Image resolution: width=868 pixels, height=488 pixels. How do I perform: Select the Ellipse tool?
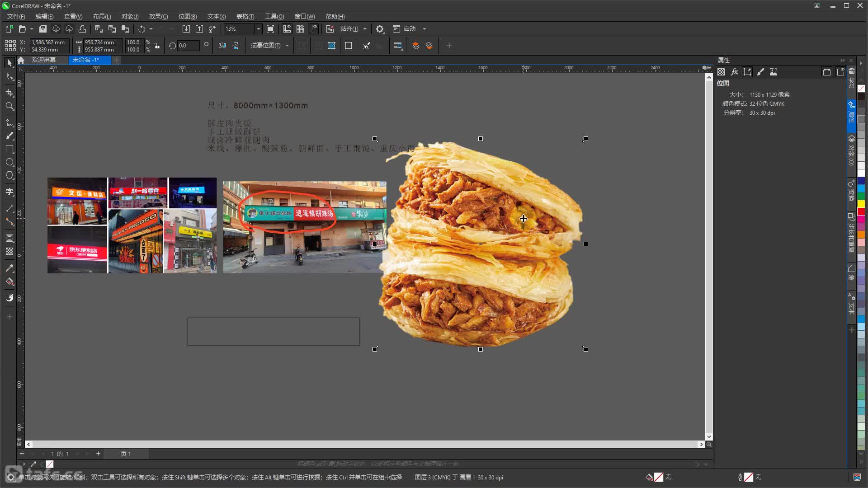(x=9, y=162)
